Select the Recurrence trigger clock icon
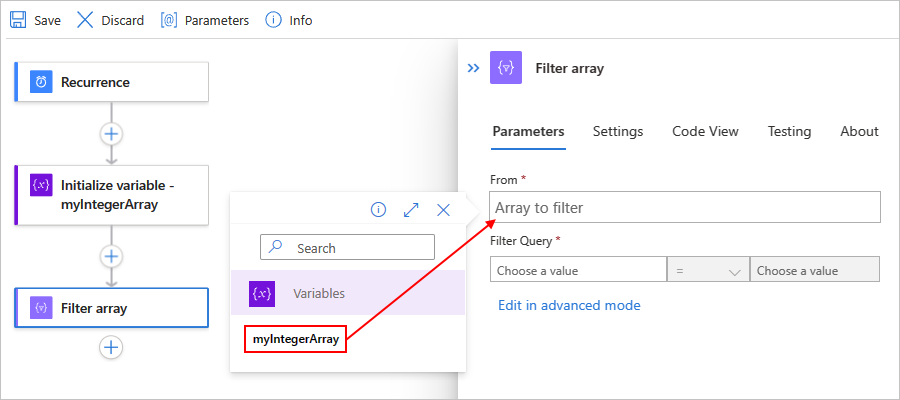Screen dimensions: 900x400 [42, 82]
